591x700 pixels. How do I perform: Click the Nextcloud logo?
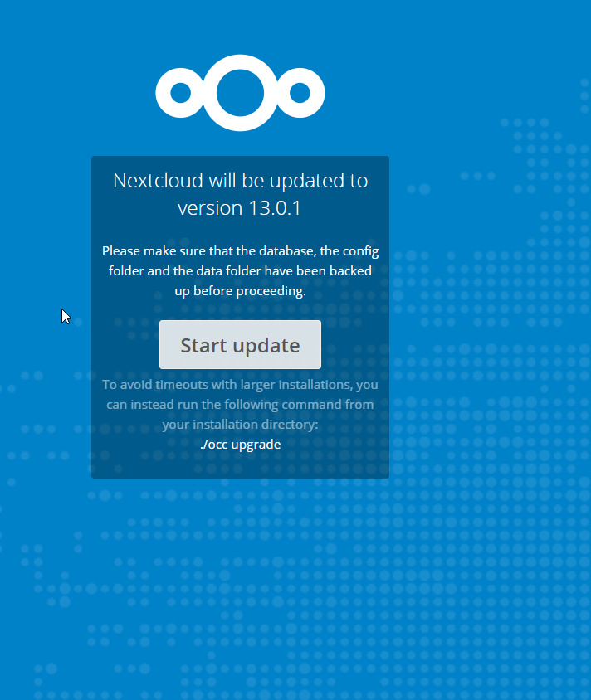240,93
